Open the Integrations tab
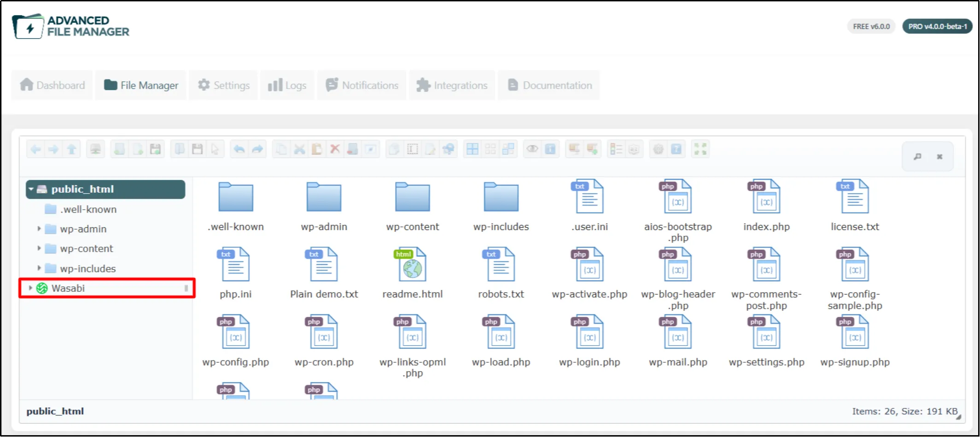 452,85
